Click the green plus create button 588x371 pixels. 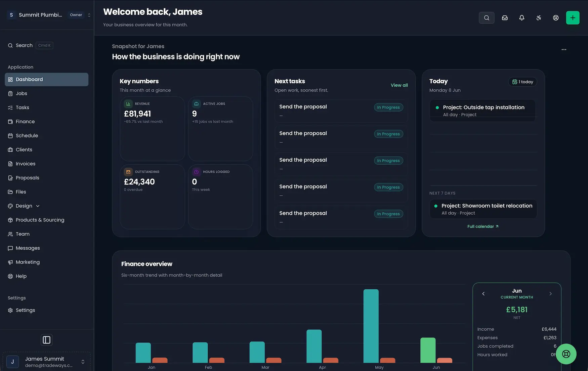click(x=573, y=18)
